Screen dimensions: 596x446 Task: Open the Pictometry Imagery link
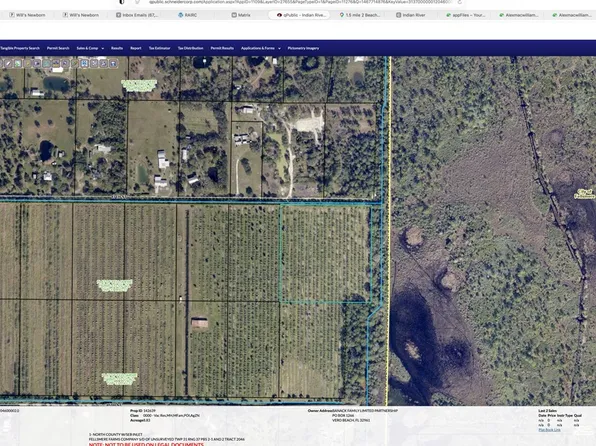303,48
